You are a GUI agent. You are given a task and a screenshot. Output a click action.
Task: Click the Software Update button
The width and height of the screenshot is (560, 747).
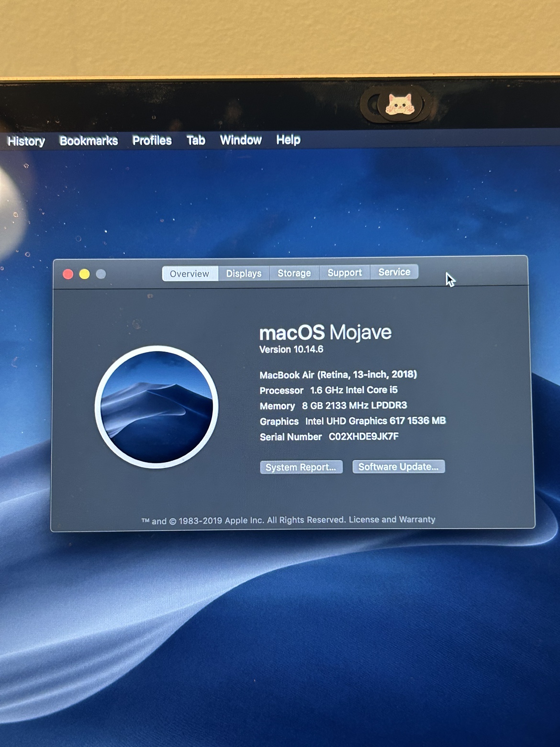click(398, 467)
